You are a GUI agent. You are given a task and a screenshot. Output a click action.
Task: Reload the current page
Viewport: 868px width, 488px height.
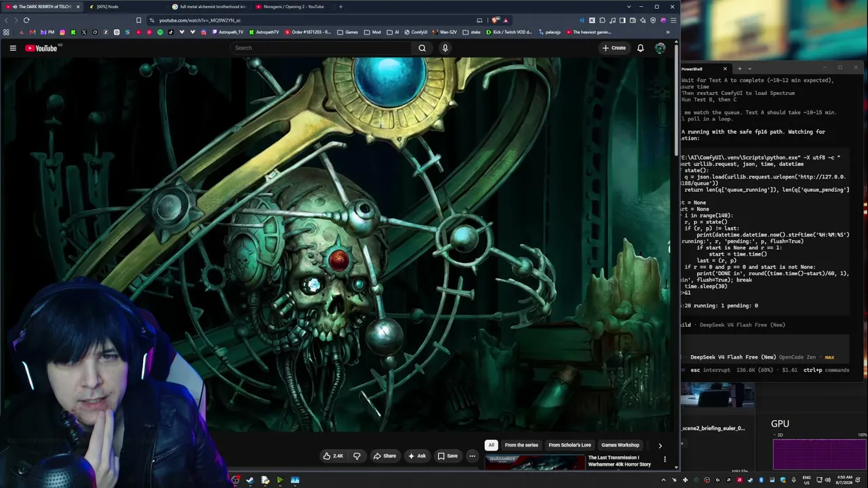(26, 20)
